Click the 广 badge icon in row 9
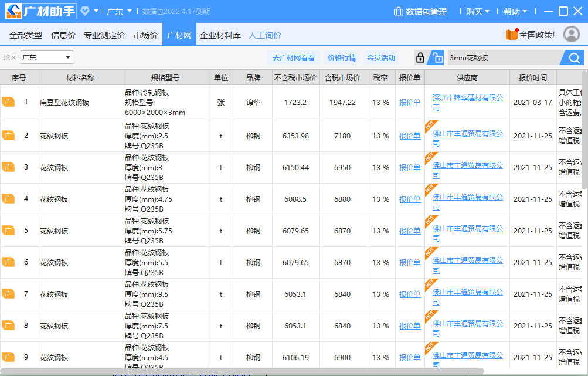This screenshot has height=376, width=588. 8,357
